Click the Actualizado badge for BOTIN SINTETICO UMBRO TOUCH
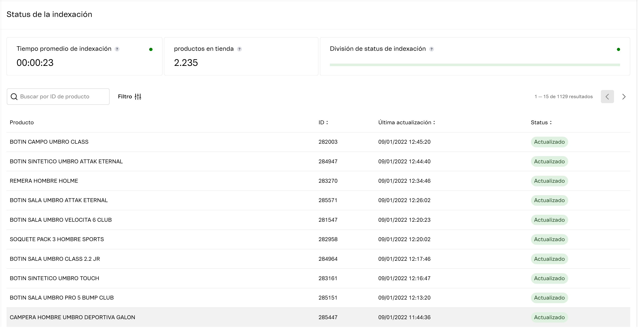Image resolution: width=644 pixels, height=330 pixels. pos(549,278)
